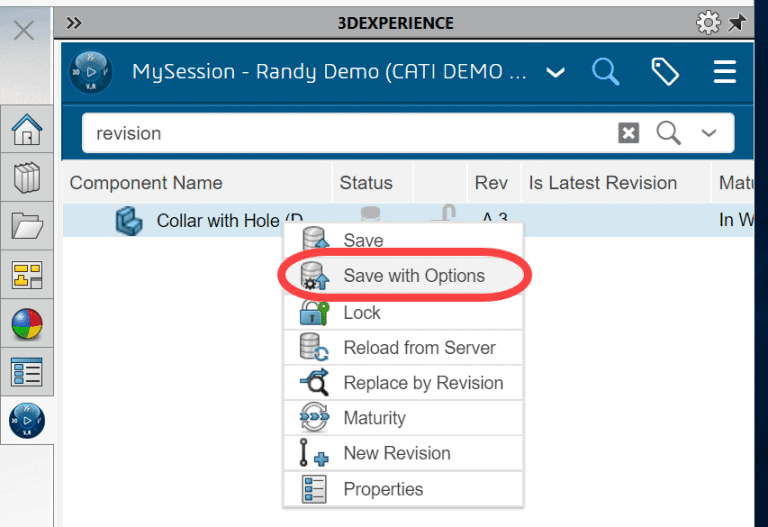Click the Home icon in the task pane sidebar
Viewport: 768px width, 527px height.
tap(27, 129)
